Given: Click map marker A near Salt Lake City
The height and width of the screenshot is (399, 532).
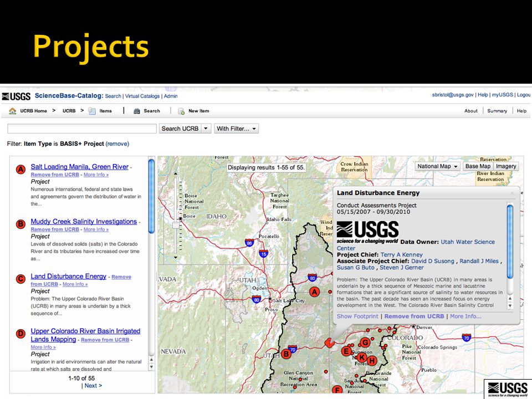Looking at the screenshot, I should coord(315,292).
